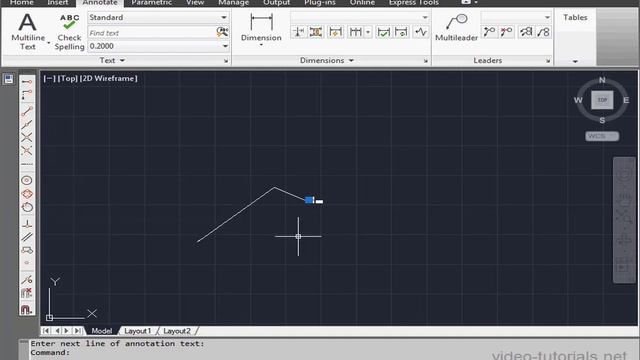640x360 pixels.
Task: Open Multileader Style dialog launcher arrow
Action: tap(548, 61)
